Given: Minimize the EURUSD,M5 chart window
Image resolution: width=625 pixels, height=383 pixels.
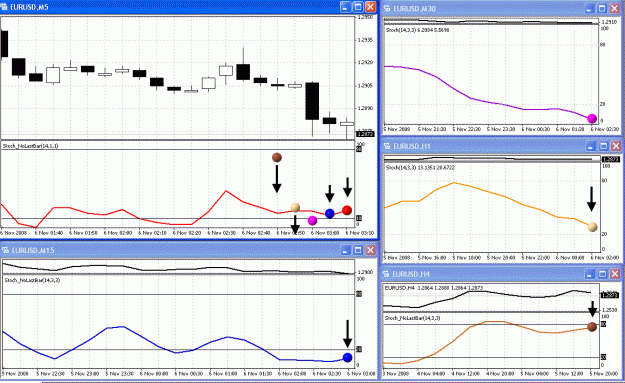Looking at the screenshot, I should pyautogui.click(x=346, y=7).
